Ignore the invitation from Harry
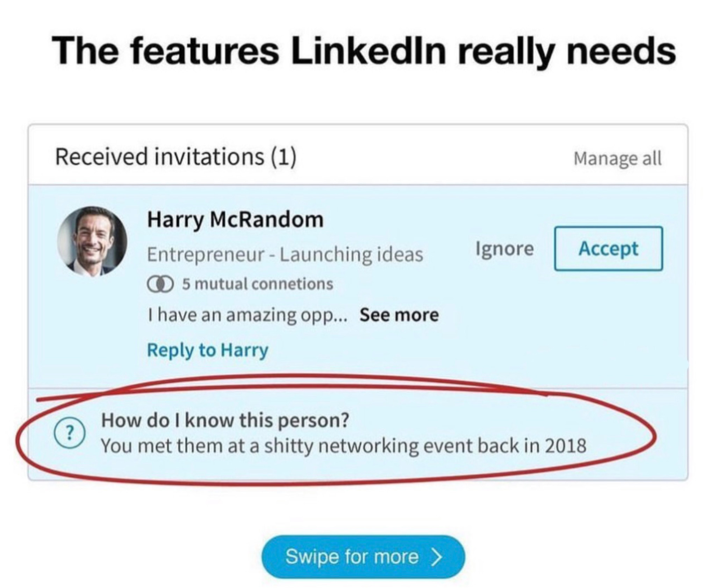 coord(504,249)
